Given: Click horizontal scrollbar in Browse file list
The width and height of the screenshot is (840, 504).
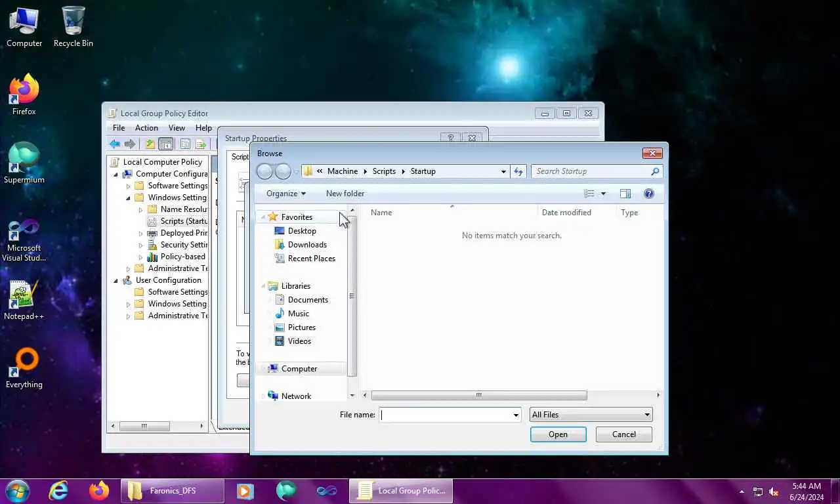Looking at the screenshot, I should 479,395.
